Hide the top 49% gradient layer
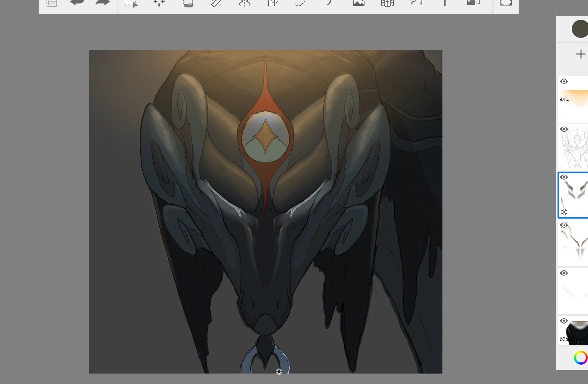Viewport: 588px width, 384px height. tap(564, 82)
